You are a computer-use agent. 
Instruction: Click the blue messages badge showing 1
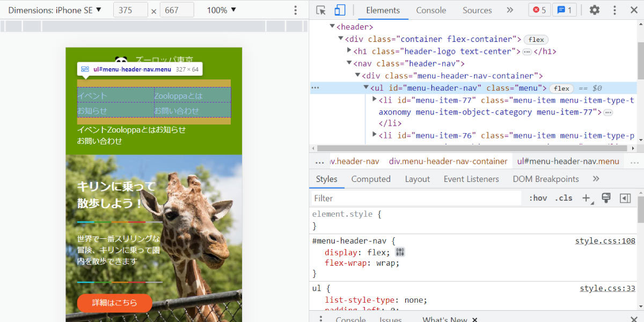(563, 10)
